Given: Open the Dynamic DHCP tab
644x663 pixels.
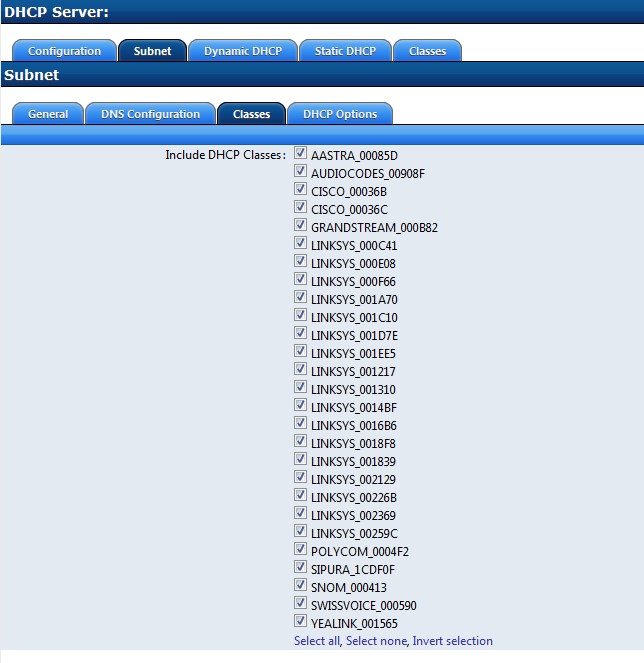Looking at the screenshot, I should point(243,51).
